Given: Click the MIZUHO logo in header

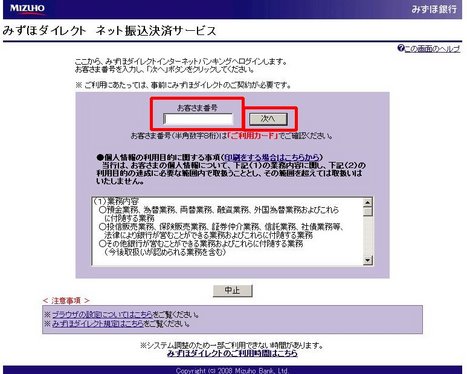Looking at the screenshot, I should 27,9.
